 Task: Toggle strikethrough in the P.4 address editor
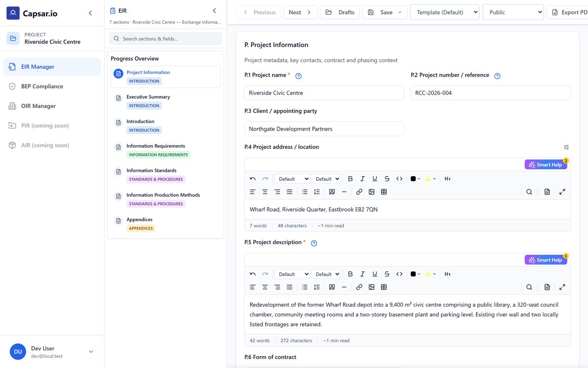coord(387,179)
